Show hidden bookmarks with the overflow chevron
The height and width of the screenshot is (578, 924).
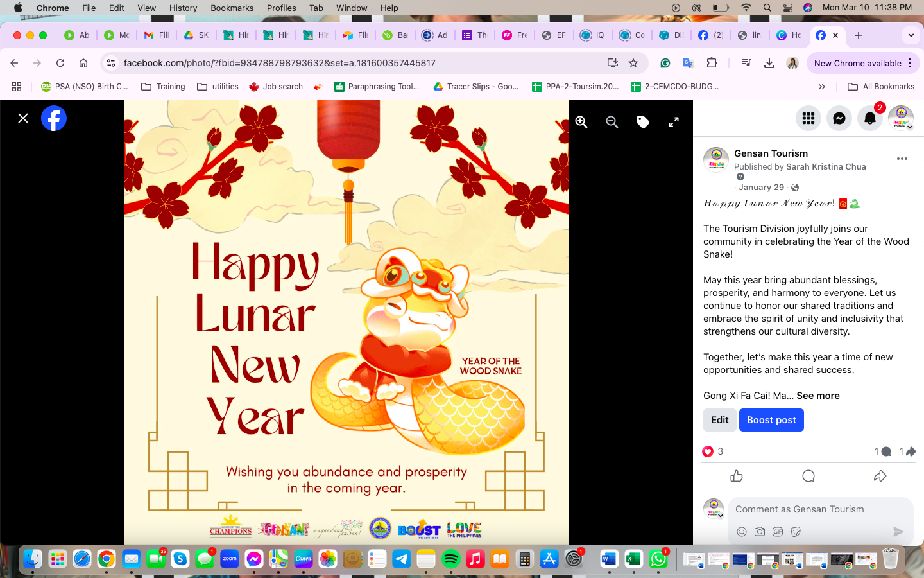click(x=822, y=87)
